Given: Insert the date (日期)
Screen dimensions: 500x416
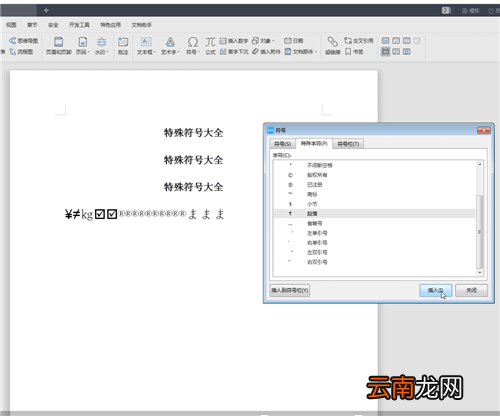Looking at the screenshot, I should pos(294,41).
